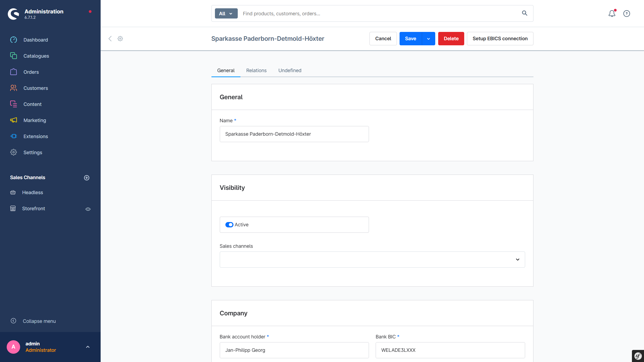Click Setup EBICS connection button

500,39
